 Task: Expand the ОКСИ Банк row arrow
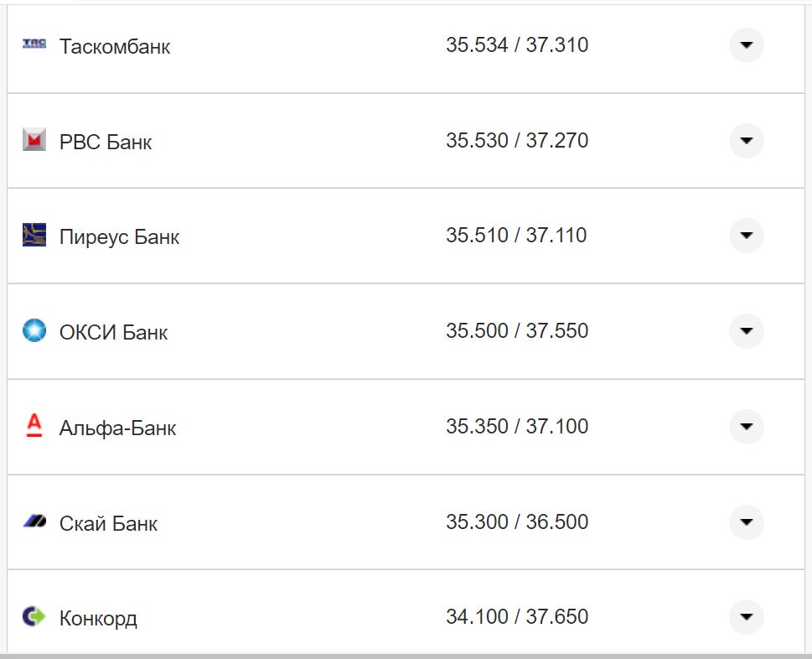pyautogui.click(x=746, y=331)
